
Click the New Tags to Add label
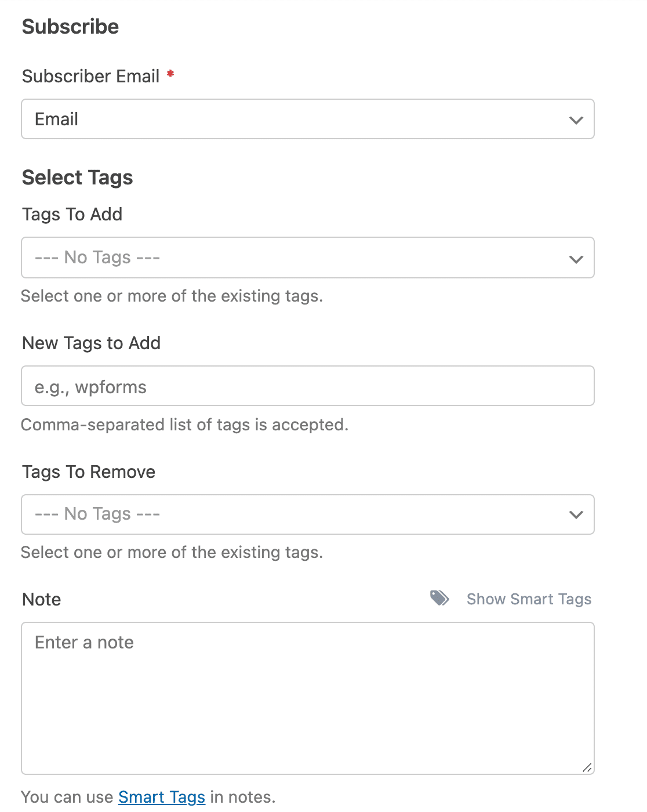(x=91, y=343)
